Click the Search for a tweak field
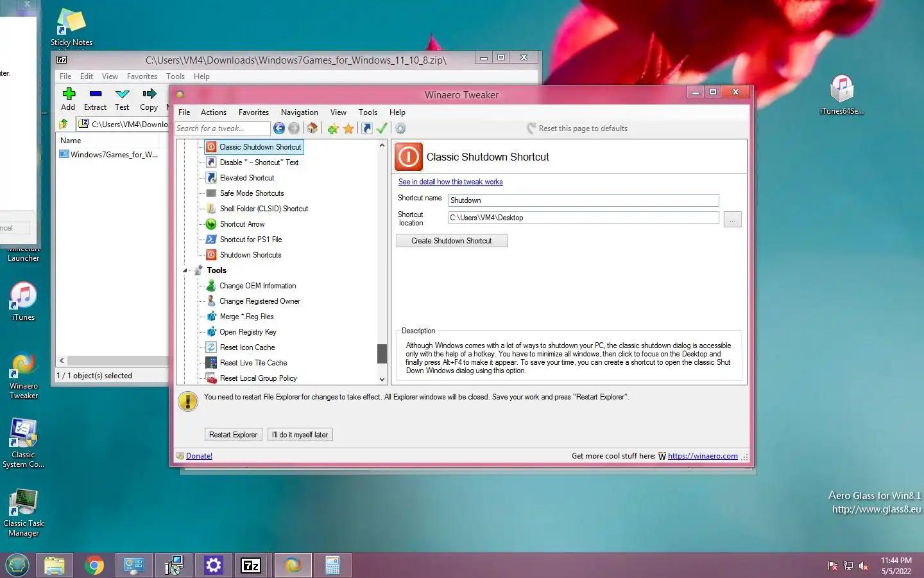The image size is (924, 578). pyautogui.click(x=222, y=128)
